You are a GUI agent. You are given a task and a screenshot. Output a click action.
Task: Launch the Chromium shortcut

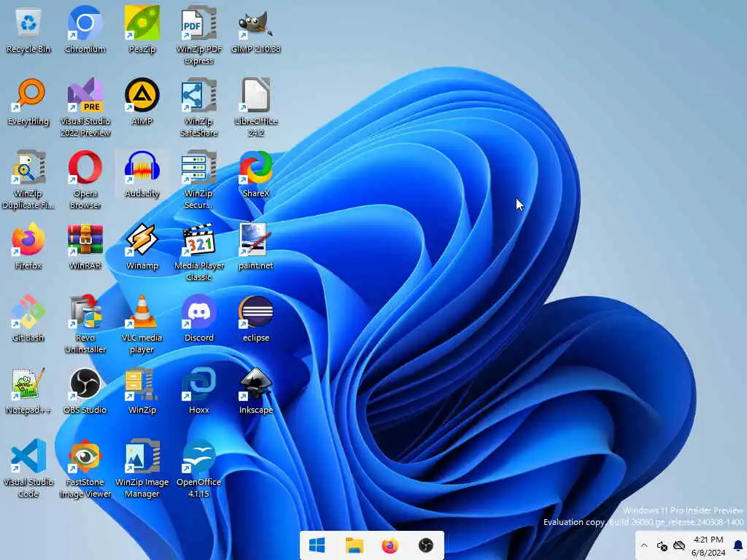[85, 29]
